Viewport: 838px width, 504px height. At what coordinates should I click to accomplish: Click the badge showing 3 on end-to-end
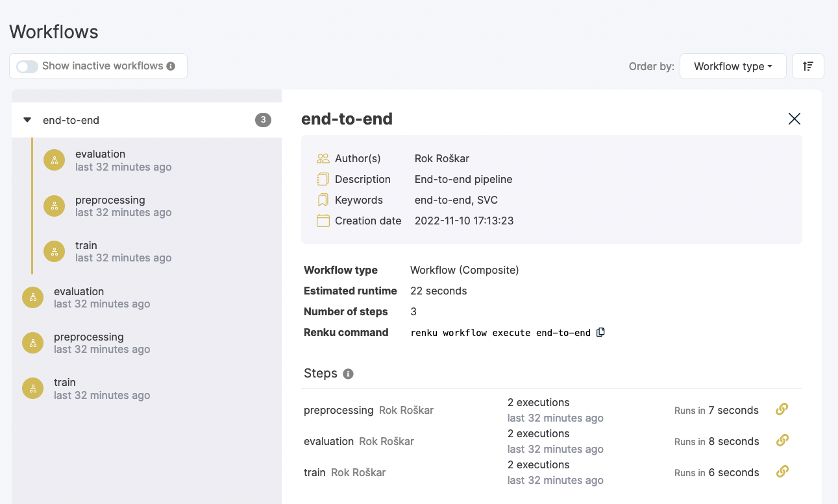coord(263,120)
